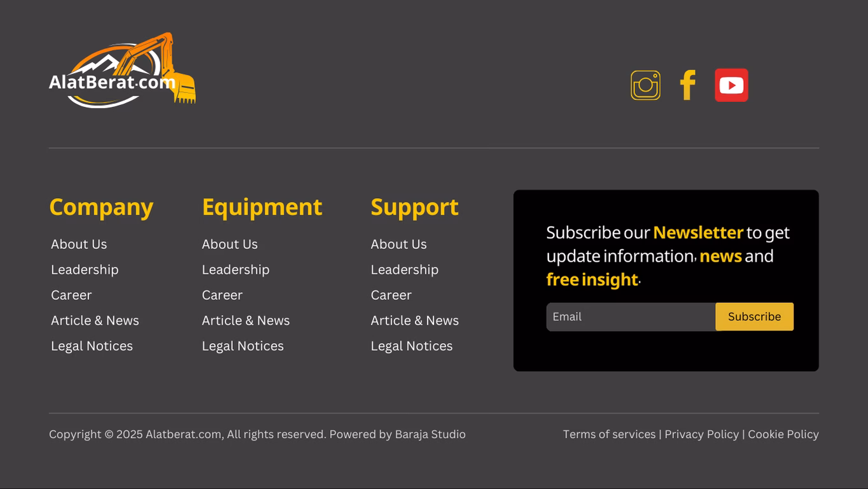Focus the Email input field
Screen dimensions: 868x489
pos(630,316)
